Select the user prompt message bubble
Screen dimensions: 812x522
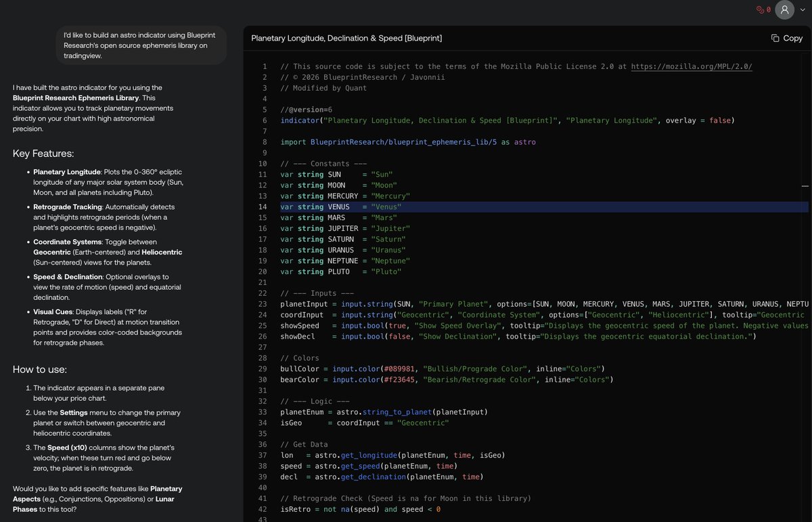coord(141,45)
